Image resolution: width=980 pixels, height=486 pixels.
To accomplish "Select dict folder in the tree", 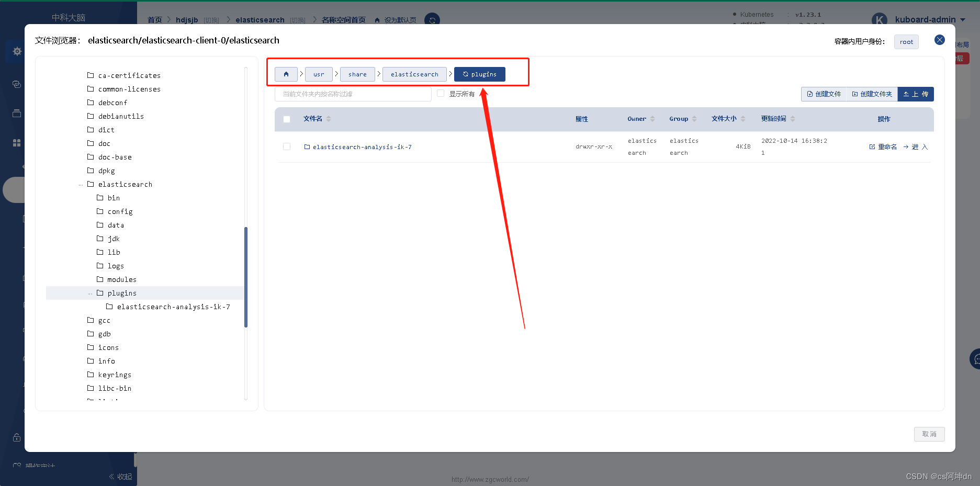I will [x=106, y=130].
